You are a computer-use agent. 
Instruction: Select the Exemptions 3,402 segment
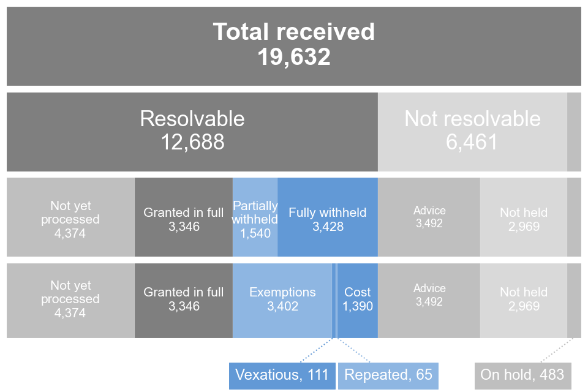coord(282,300)
